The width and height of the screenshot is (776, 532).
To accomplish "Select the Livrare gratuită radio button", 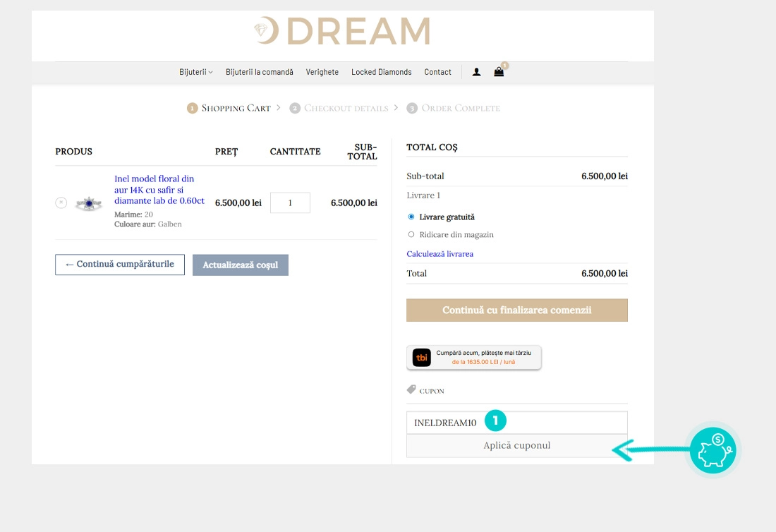I will [411, 217].
